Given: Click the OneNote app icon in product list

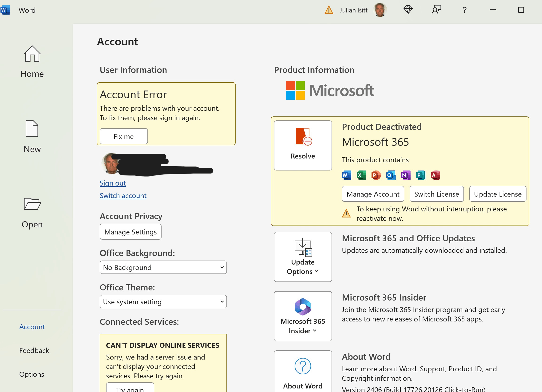Looking at the screenshot, I should point(406,175).
